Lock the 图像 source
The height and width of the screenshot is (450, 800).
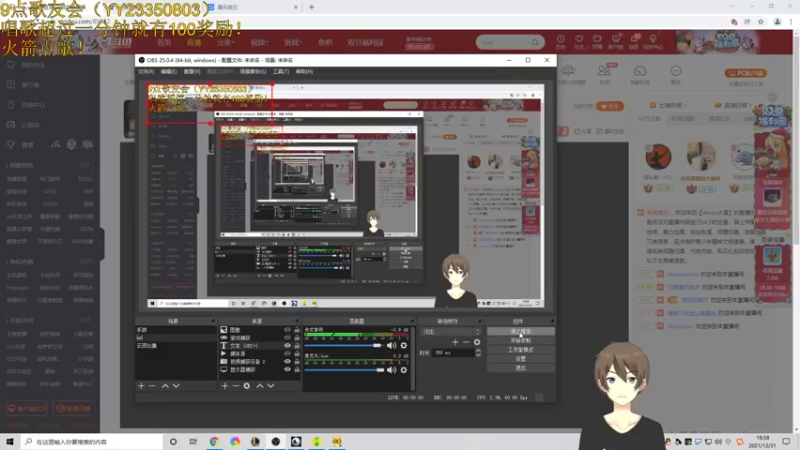coord(297,330)
